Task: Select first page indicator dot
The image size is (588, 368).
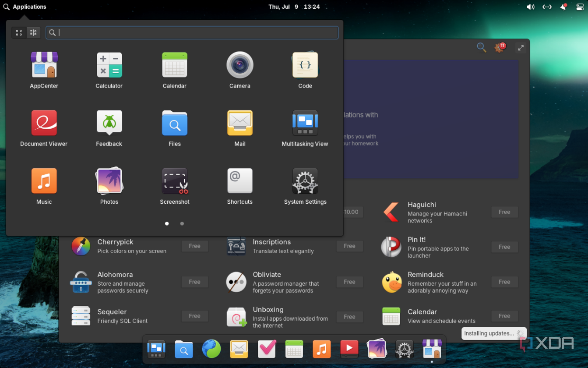Action: [167, 223]
